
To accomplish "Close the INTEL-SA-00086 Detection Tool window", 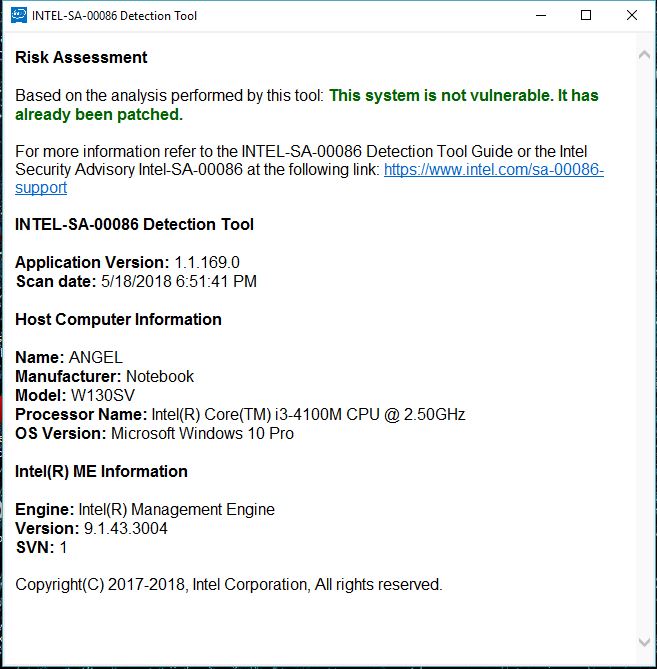I will click(x=632, y=16).
